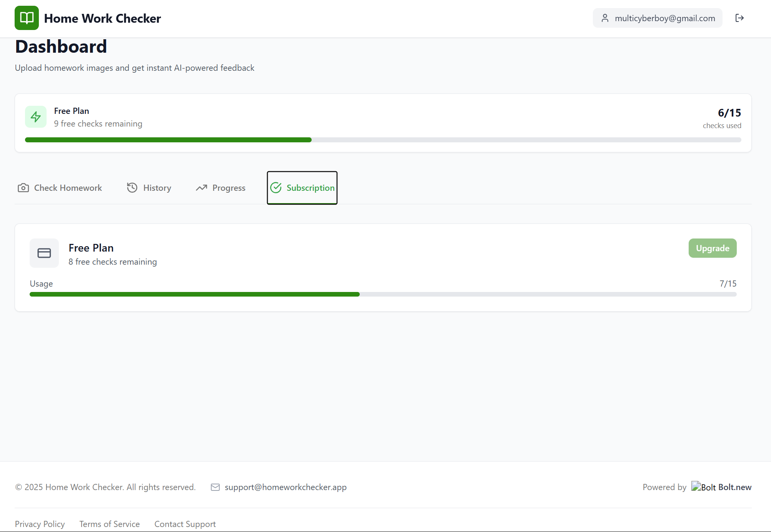Screen dimensions: 771x532
Task: Open the Privacy Policy link
Action: [x=40, y=524]
